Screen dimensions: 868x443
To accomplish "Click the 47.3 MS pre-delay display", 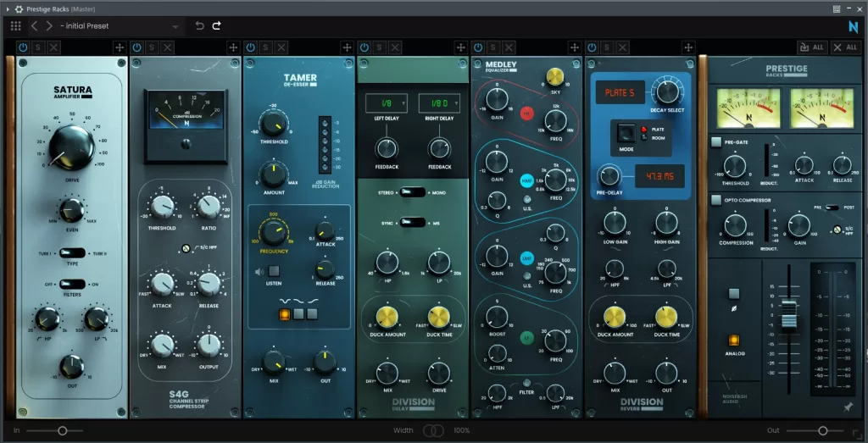I will pos(659,176).
